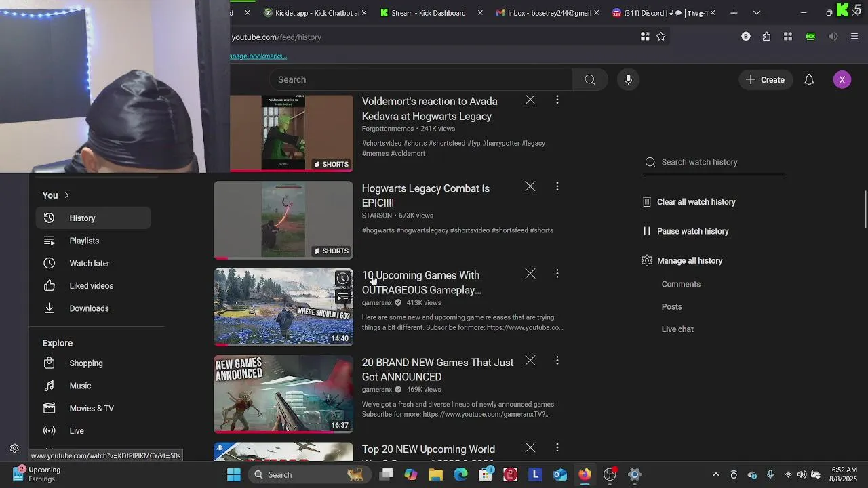Open Live chat history link

pos(677,329)
